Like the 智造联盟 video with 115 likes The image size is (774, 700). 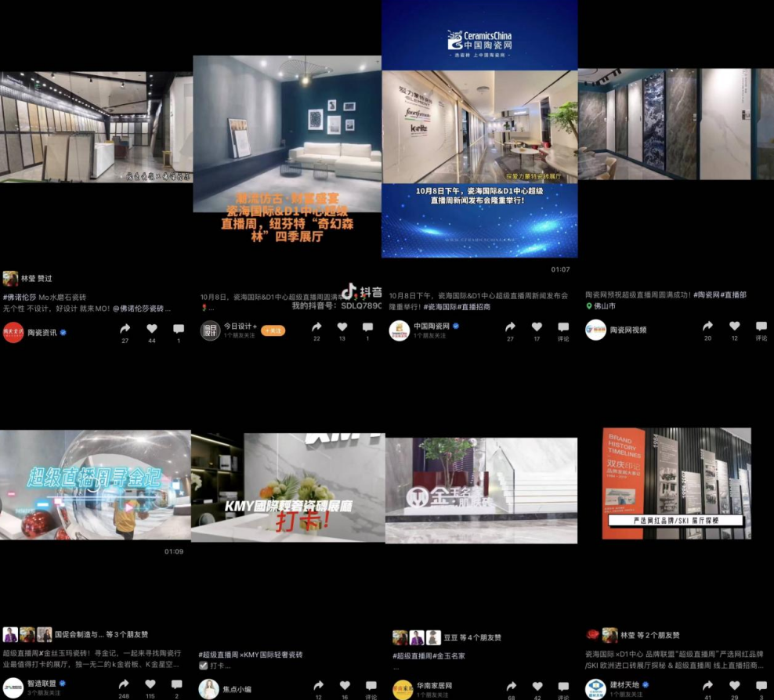(x=150, y=684)
